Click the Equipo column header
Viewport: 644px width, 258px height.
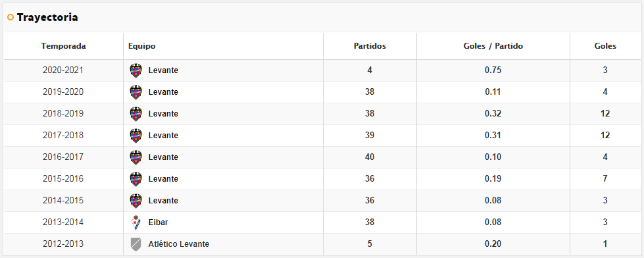[x=141, y=46]
